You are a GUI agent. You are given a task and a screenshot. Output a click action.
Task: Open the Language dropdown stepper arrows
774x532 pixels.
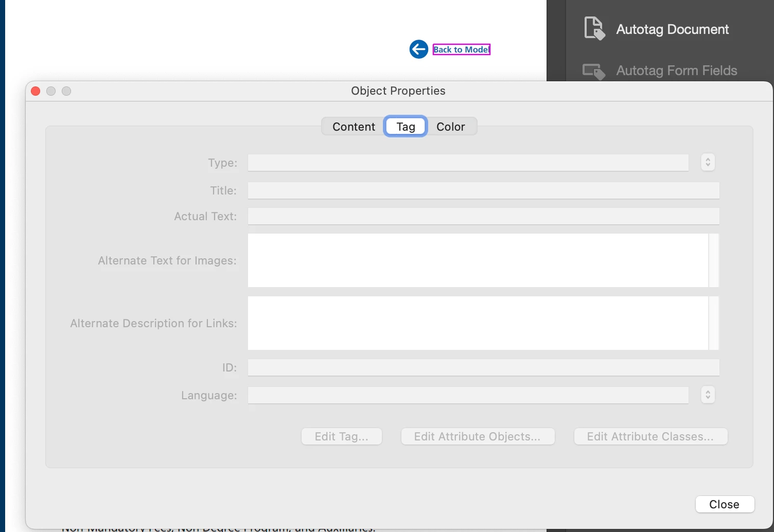(708, 395)
